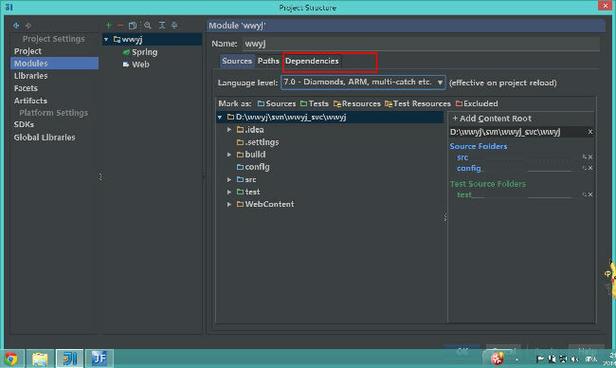
Task: Expand the .idea folder arrow
Action: point(229,130)
